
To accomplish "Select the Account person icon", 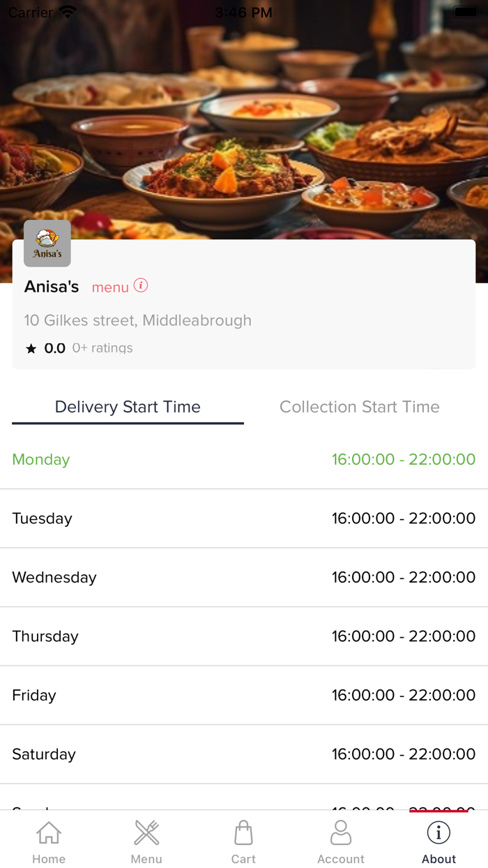I will (341, 832).
